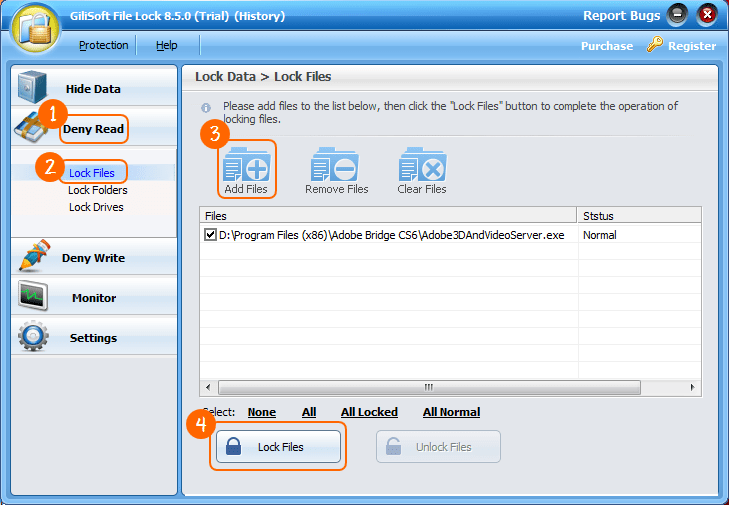Image resolution: width=729 pixels, height=505 pixels.
Task: Click the open padlock icon on Unlock Files
Action: [x=393, y=446]
